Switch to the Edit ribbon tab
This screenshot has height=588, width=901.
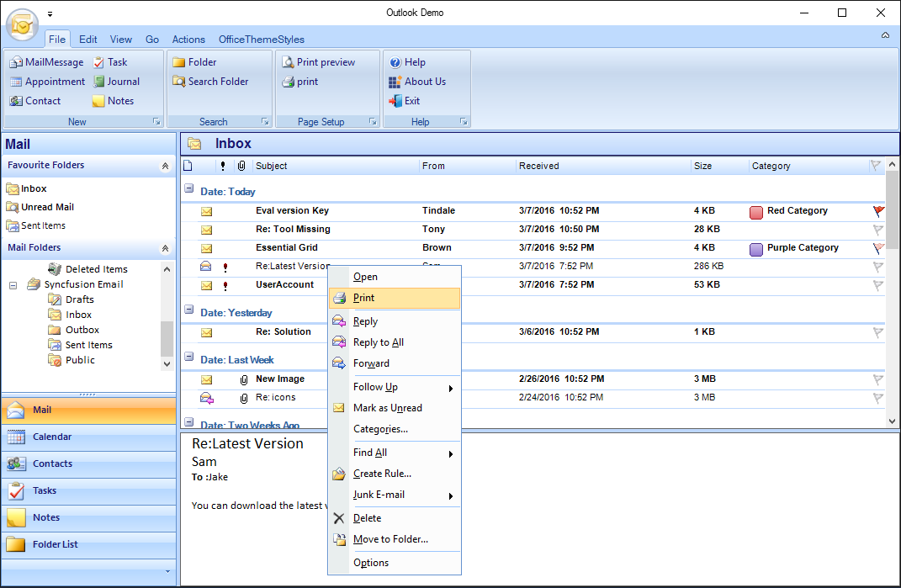pyautogui.click(x=88, y=40)
